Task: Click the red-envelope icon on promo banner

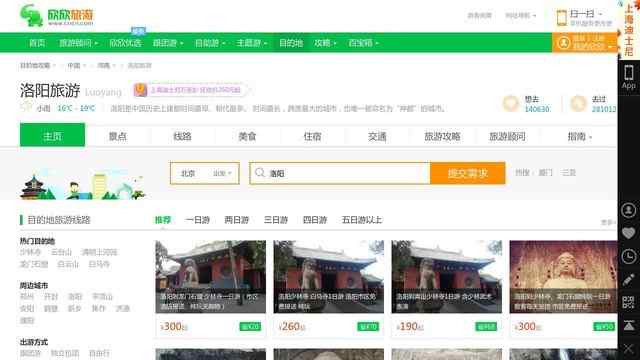Action: click(x=140, y=90)
